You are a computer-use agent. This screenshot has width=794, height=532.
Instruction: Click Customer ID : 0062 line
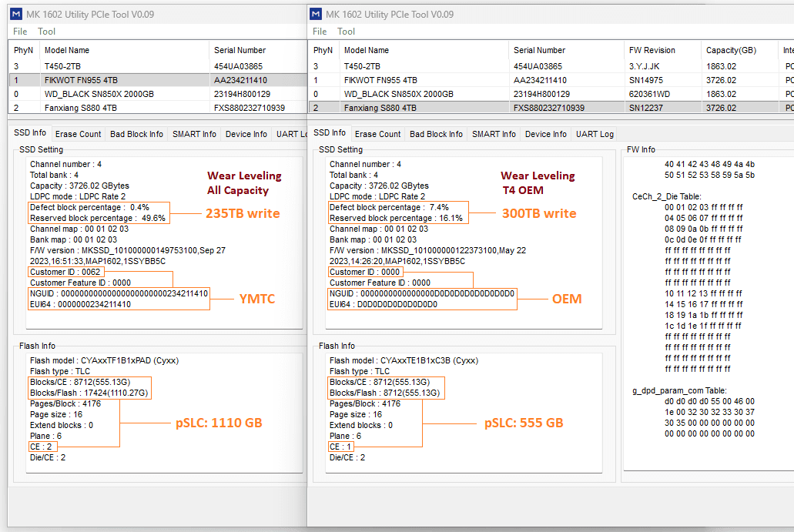(x=65, y=272)
